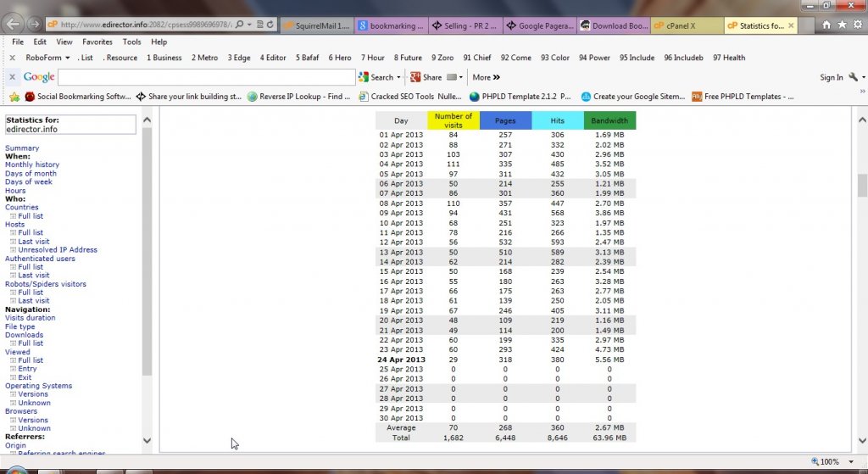Open Authenticated users link

(x=40, y=259)
